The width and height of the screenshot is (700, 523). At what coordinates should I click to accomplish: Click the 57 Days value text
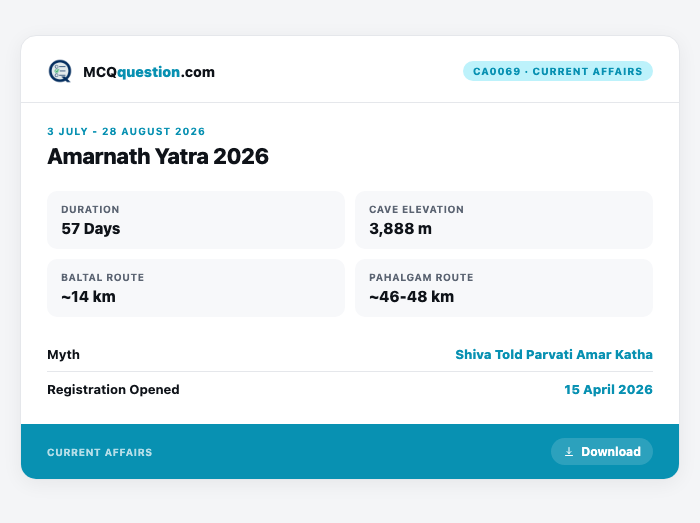pos(91,229)
